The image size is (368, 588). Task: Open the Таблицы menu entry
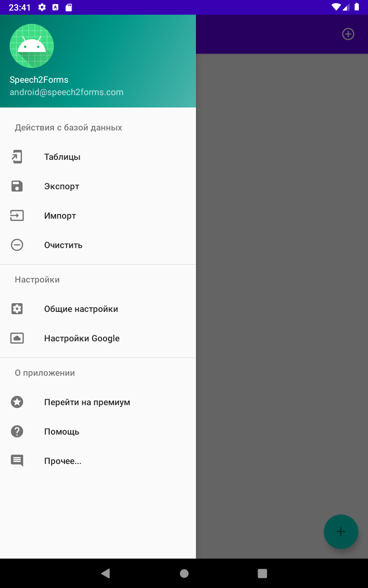click(98, 157)
